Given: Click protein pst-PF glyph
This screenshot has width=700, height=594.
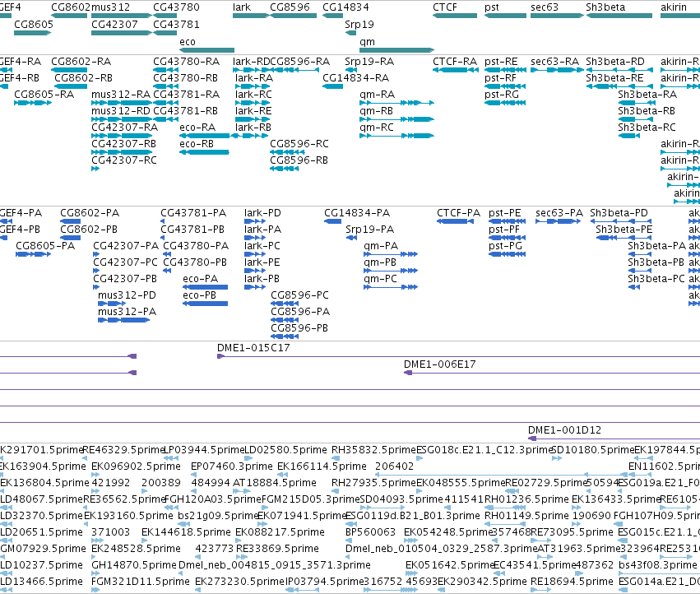Looking at the screenshot, I should tap(508, 238).
